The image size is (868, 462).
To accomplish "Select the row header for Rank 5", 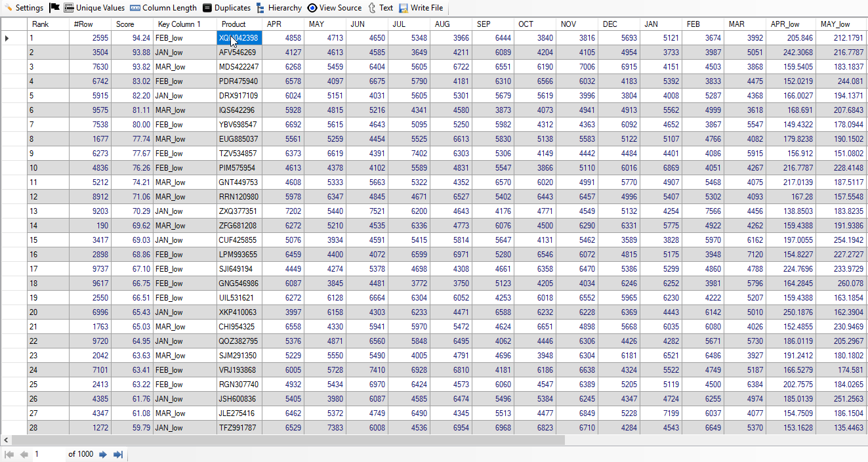I will pyautogui.click(x=13, y=96).
